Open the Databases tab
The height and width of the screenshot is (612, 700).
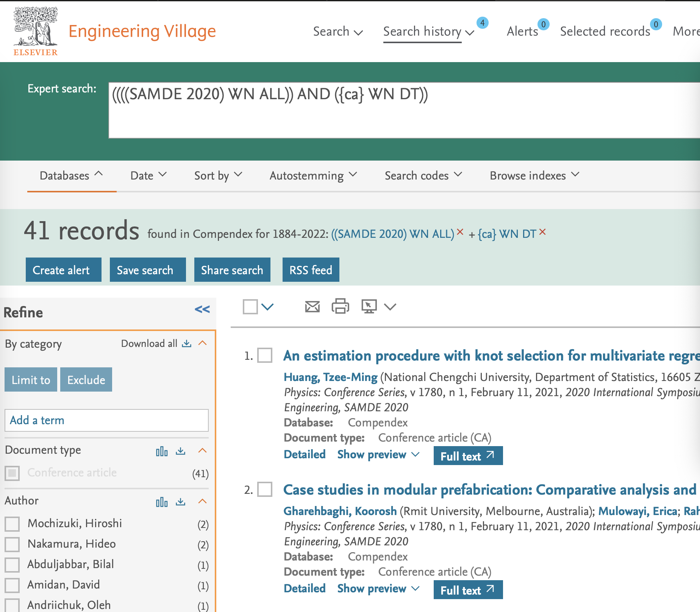click(71, 175)
